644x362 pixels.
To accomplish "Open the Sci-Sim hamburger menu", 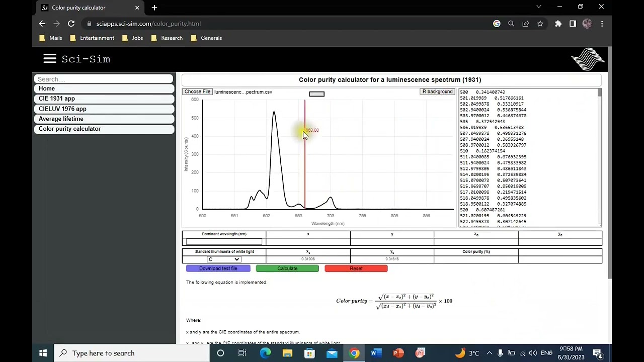I will (49, 59).
